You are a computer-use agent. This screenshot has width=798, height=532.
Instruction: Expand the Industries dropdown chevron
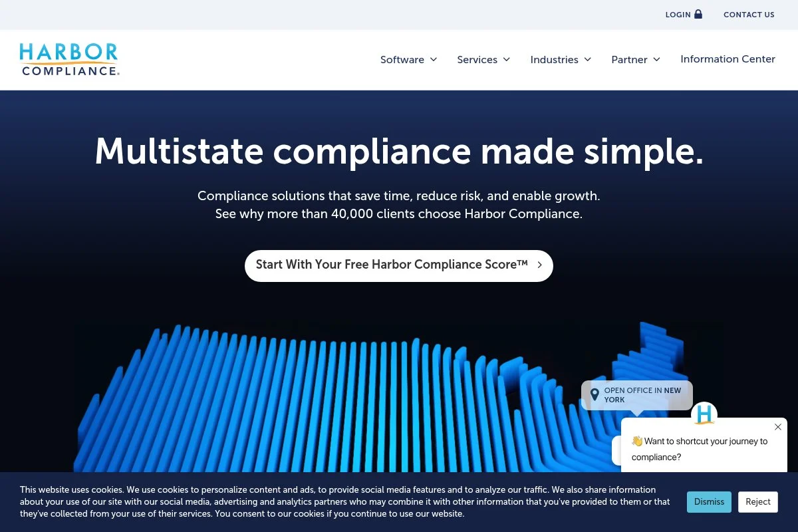coord(588,59)
